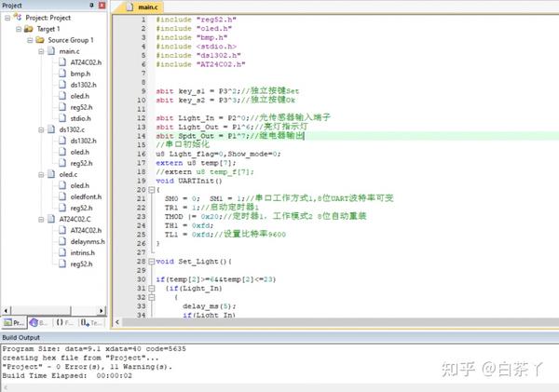Fold the code block at line 31

(152, 289)
